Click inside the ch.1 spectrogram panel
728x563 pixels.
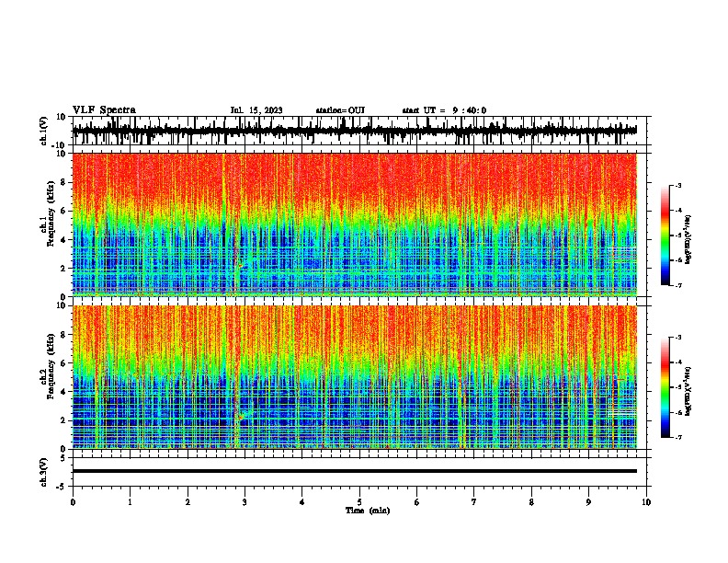(x=354, y=224)
